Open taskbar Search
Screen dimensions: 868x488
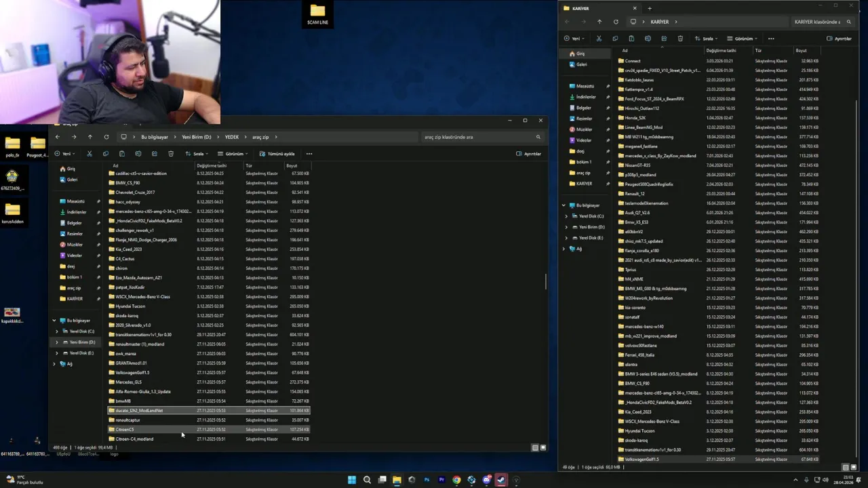click(x=367, y=480)
